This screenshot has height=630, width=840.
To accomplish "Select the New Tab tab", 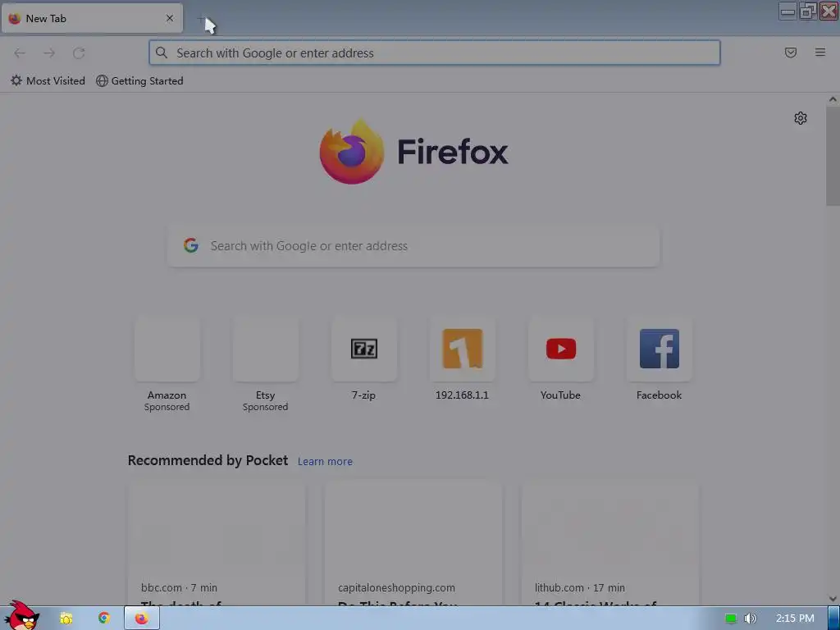I will click(x=92, y=18).
